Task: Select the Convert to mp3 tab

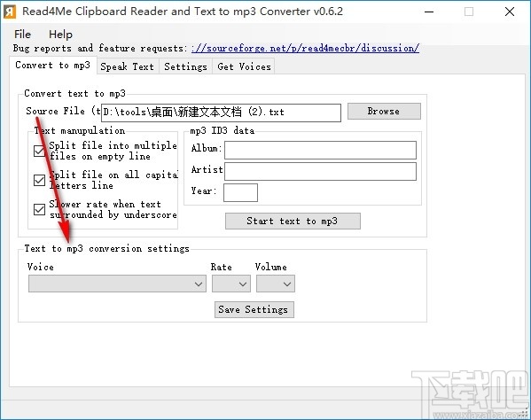Action: [x=53, y=65]
